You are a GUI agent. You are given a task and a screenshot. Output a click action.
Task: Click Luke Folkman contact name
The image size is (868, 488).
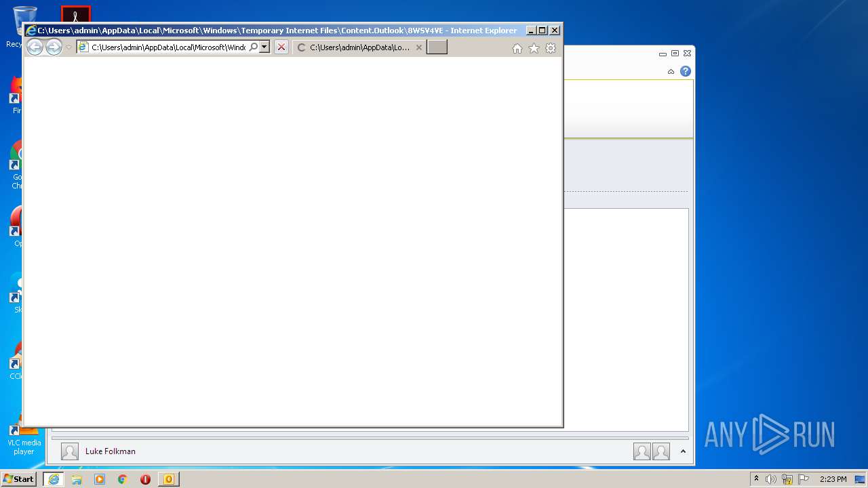(111, 451)
